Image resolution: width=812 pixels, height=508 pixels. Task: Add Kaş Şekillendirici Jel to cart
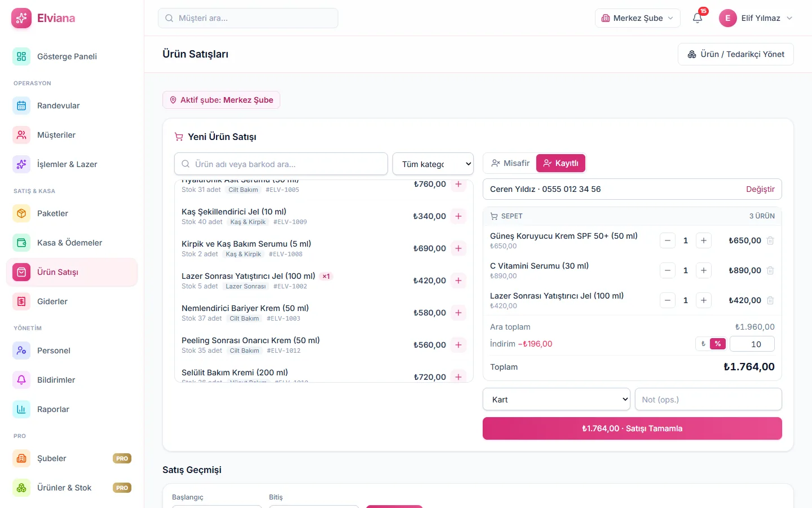tap(458, 216)
